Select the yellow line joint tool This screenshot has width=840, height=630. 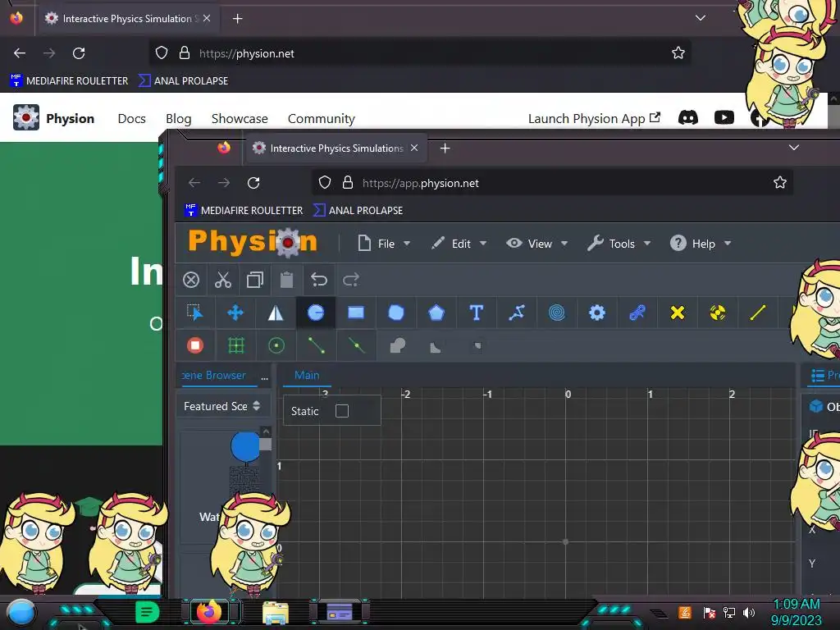tap(757, 313)
